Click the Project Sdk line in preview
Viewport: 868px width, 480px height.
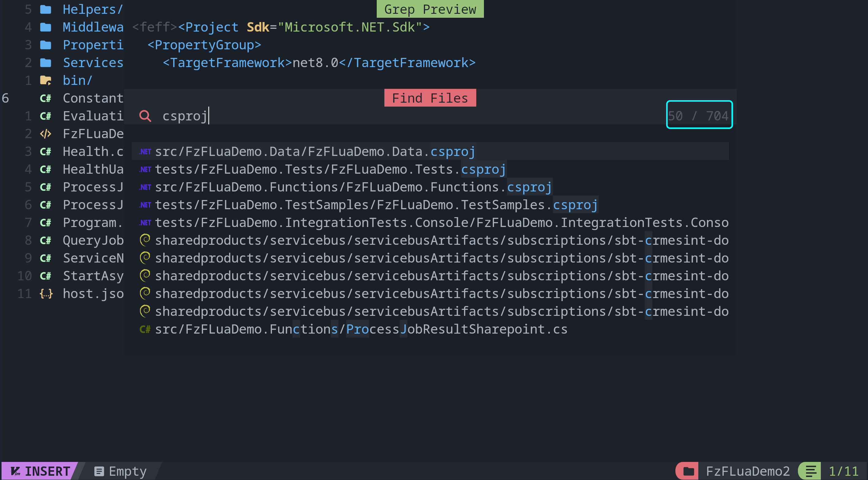coord(281,27)
